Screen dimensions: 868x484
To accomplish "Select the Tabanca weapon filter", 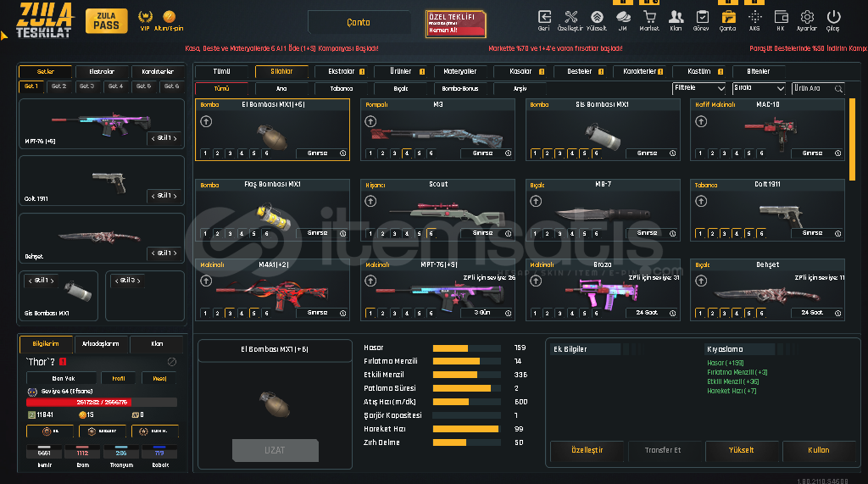I will click(341, 89).
